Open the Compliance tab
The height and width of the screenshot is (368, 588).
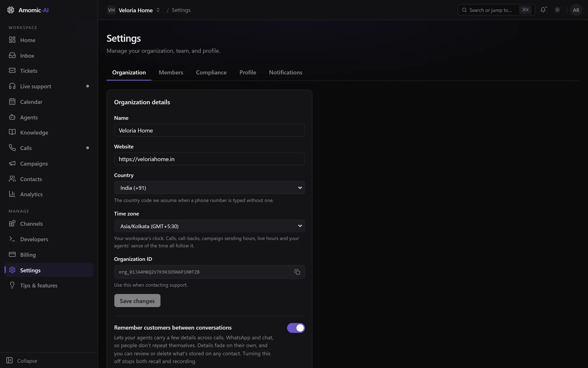click(x=211, y=73)
